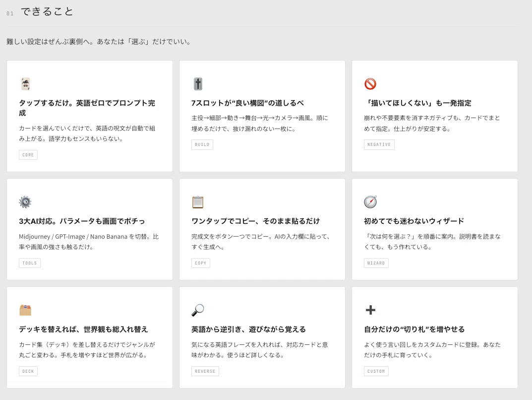
Task: Click the BUILD tag
Action: [202, 144]
